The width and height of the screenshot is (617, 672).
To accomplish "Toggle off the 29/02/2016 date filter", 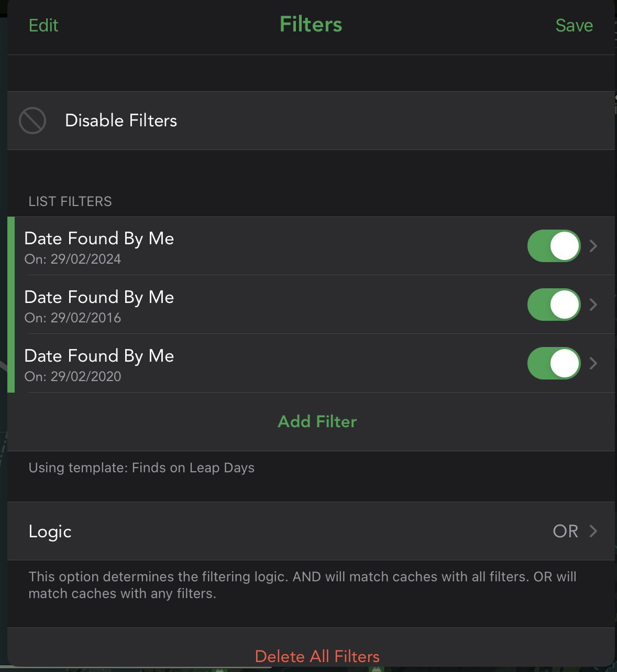I will [x=554, y=305].
